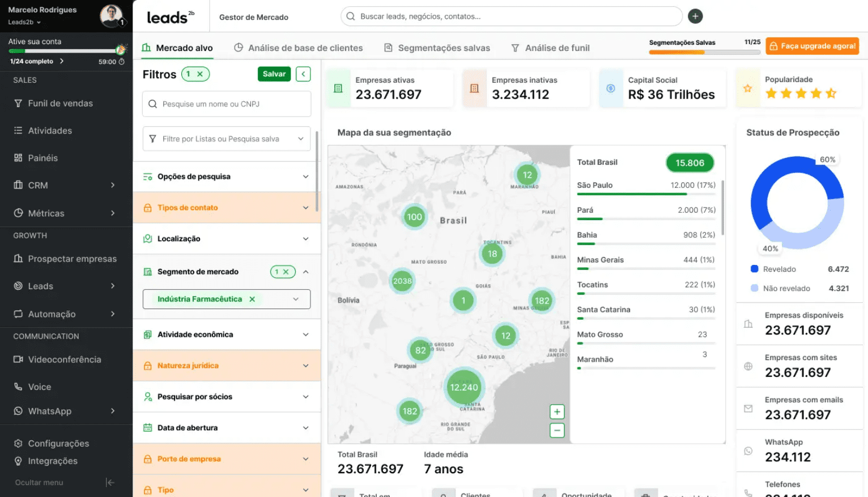The width and height of the screenshot is (868, 497).
Task: Click the Funil de vendas funnel icon
Action: (18, 104)
